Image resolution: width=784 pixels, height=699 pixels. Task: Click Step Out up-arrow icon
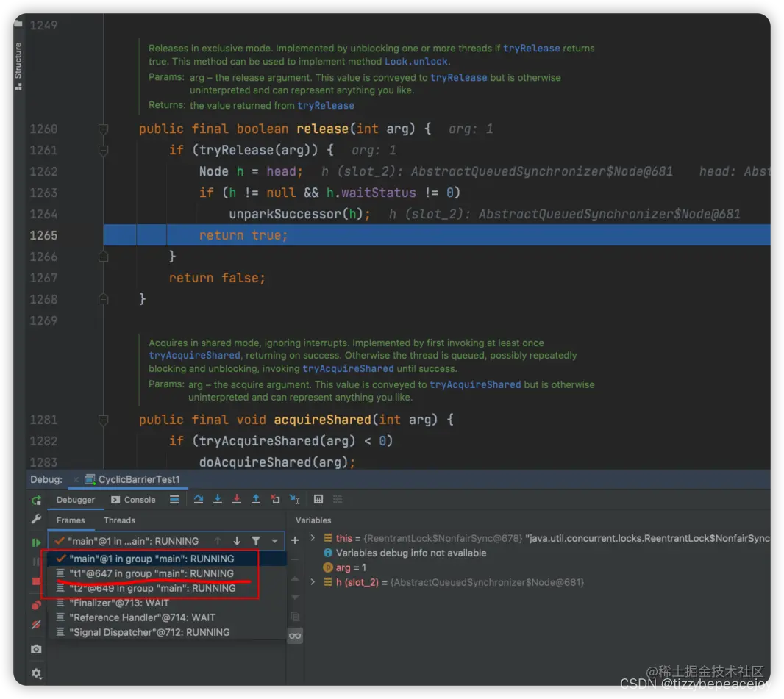coord(255,500)
